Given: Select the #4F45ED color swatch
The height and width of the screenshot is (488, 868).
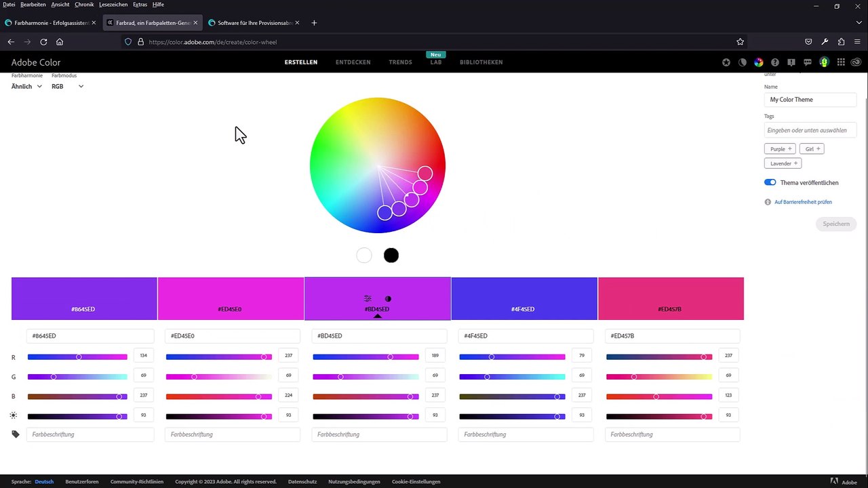Looking at the screenshot, I should 524,298.
